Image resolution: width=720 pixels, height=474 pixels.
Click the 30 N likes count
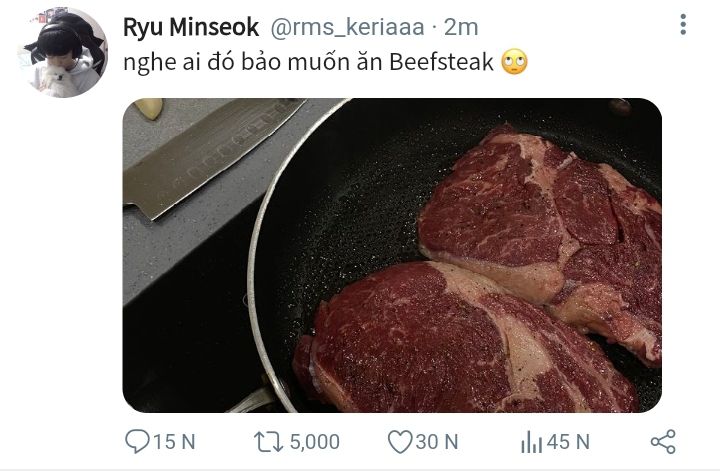(437, 441)
